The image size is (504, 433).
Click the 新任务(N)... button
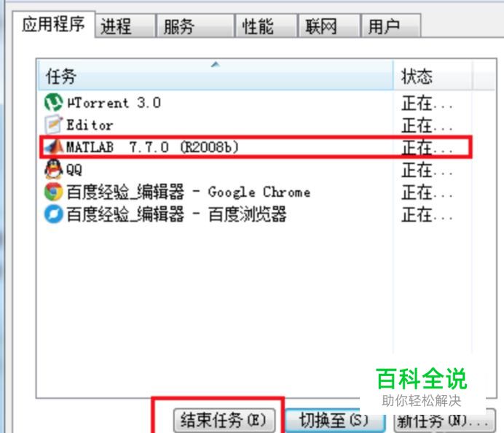pyautogui.click(x=444, y=421)
